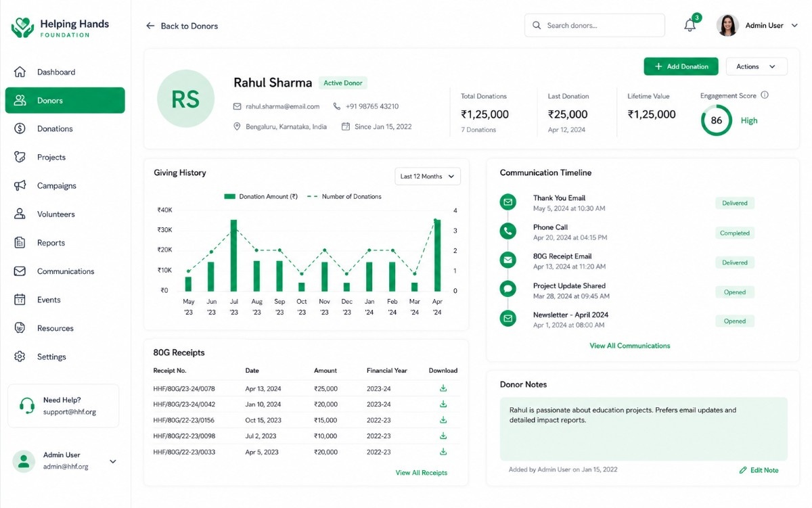Click the Phone Call timeline icon

(507, 231)
